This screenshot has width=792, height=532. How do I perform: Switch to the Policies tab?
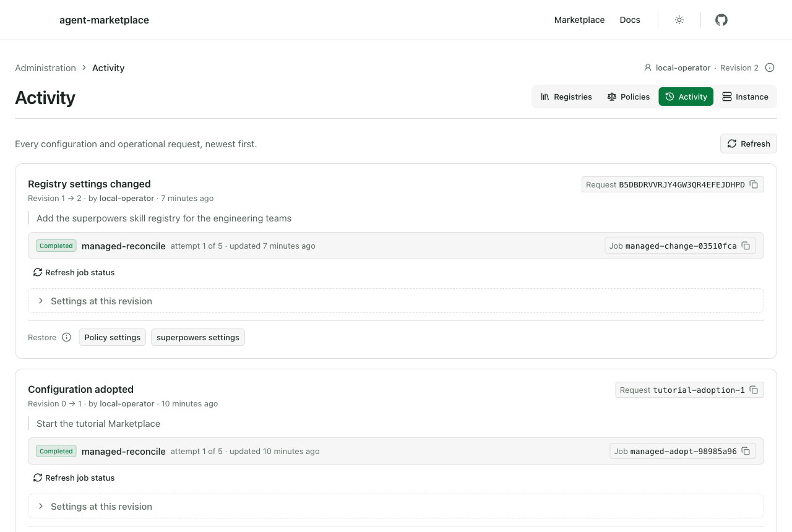pyautogui.click(x=628, y=97)
